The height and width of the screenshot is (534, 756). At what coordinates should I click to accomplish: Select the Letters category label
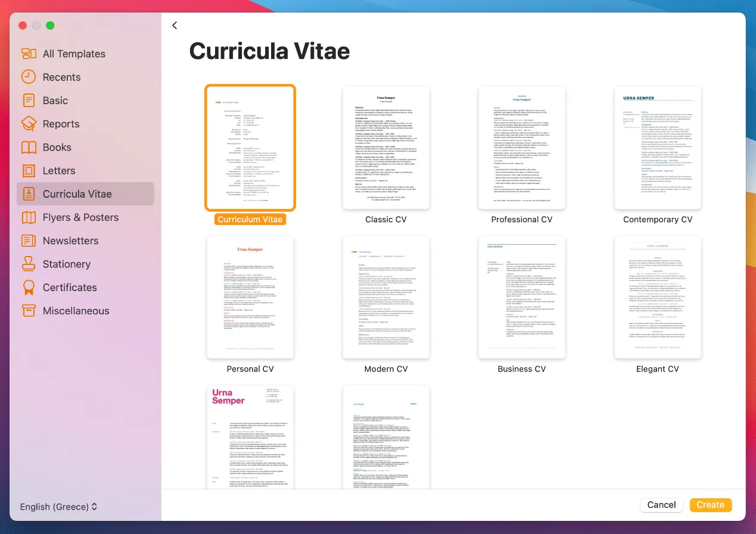point(59,170)
